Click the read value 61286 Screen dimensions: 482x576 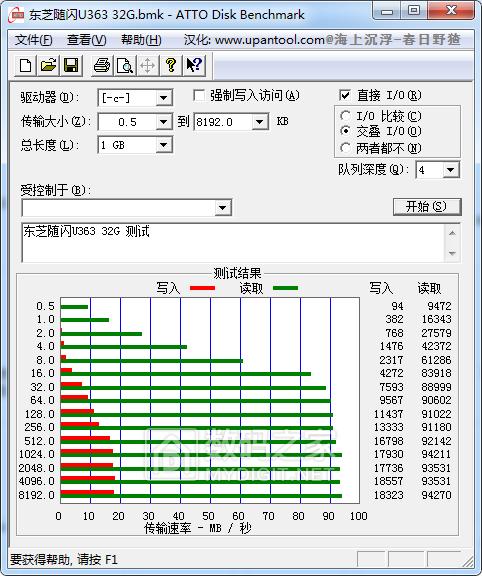[436, 360]
